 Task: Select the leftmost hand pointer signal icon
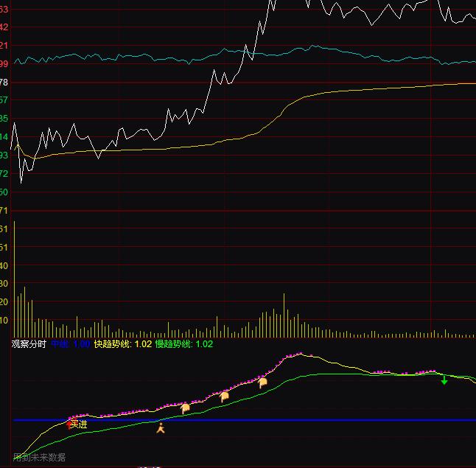(186, 408)
